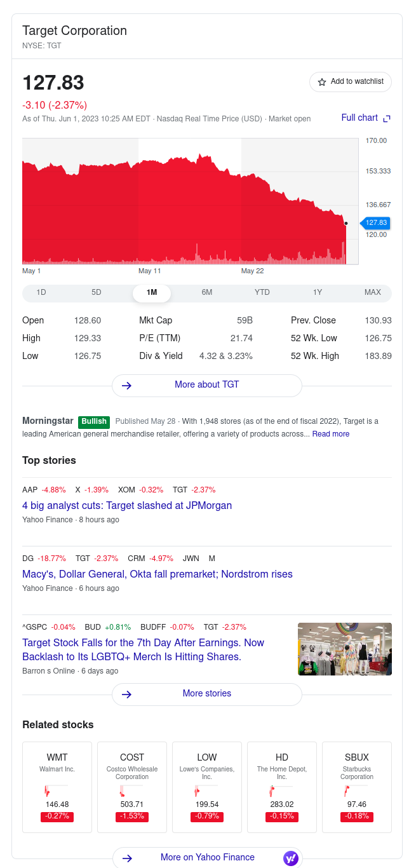
Task: Click the HD -0.15% change badge
Action: click(x=282, y=817)
